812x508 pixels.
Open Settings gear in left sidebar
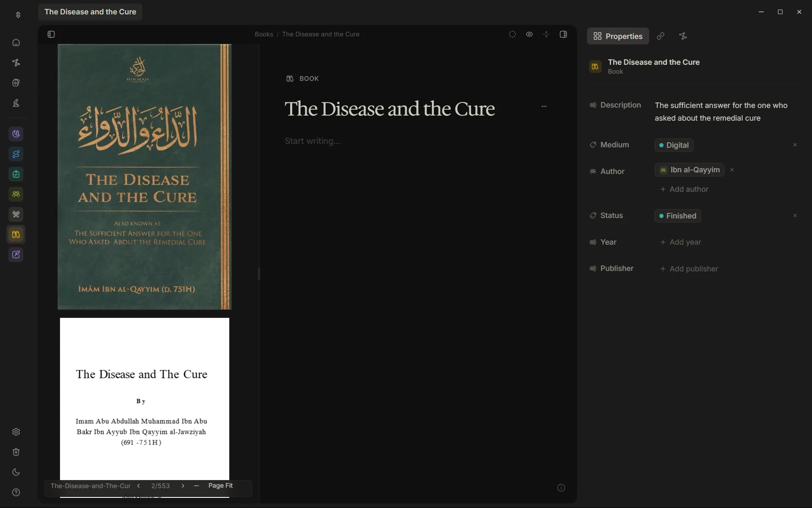[16, 432]
